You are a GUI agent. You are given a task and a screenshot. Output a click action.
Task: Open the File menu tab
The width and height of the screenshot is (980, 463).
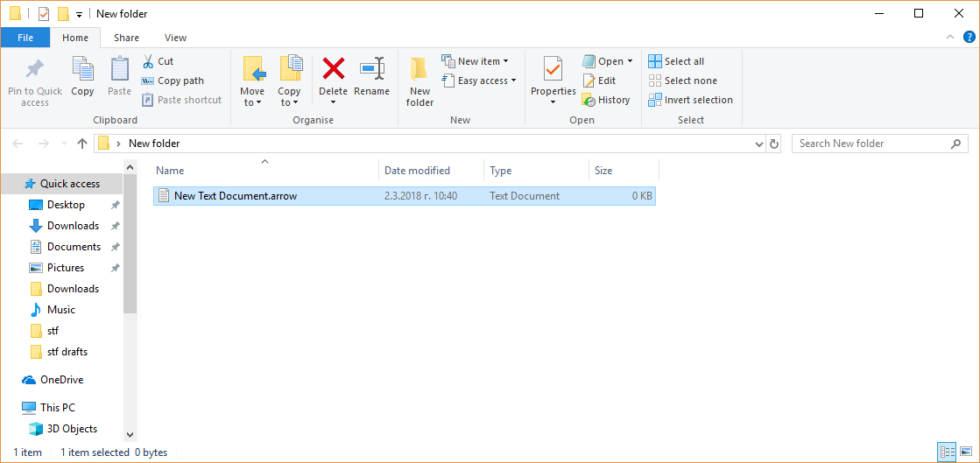pos(25,38)
